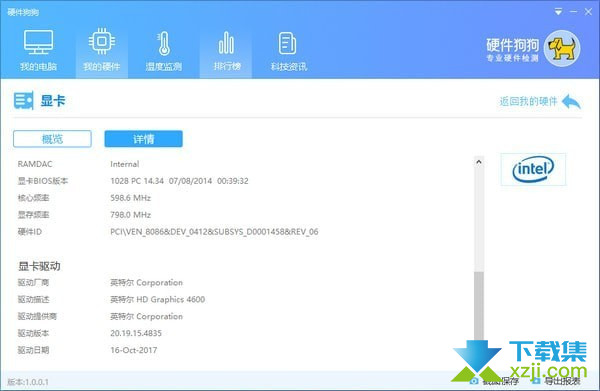Open the 排行榜 bar chart icon
The width and height of the screenshot is (600, 391).
tap(226, 43)
